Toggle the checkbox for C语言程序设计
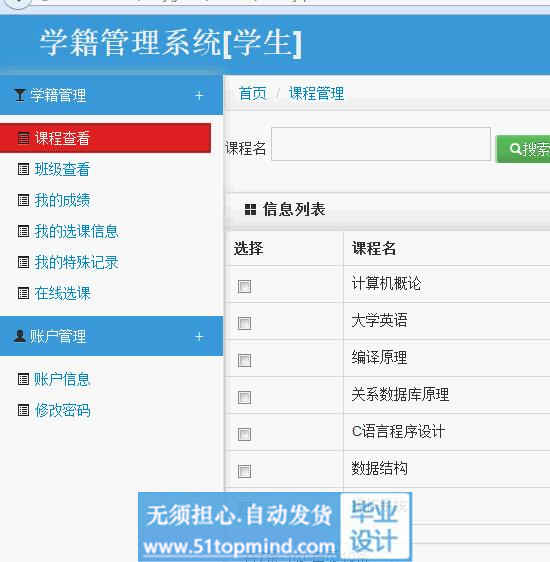 tap(244, 434)
